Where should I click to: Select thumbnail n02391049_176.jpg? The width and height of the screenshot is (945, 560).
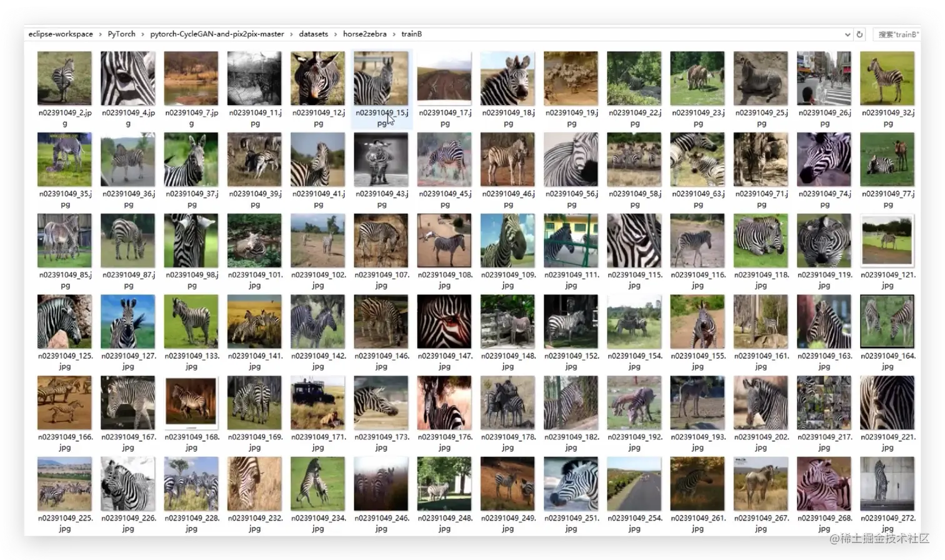coord(444,402)
